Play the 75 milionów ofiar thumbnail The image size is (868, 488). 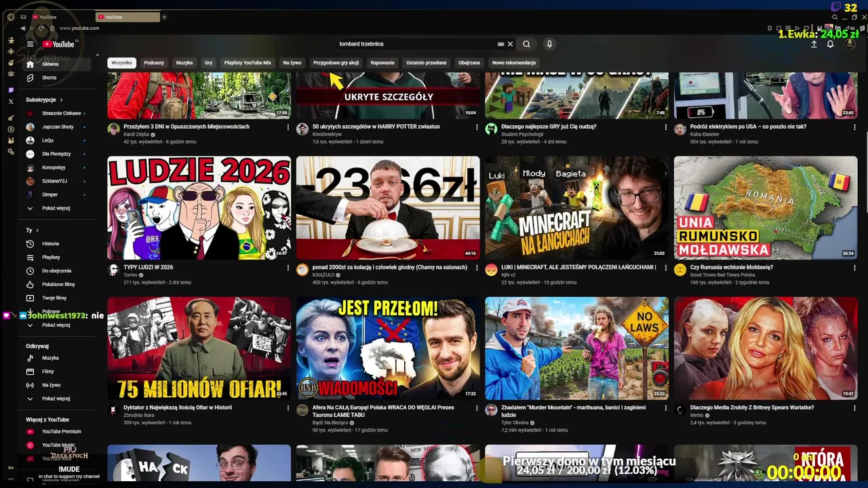[199, 348]
